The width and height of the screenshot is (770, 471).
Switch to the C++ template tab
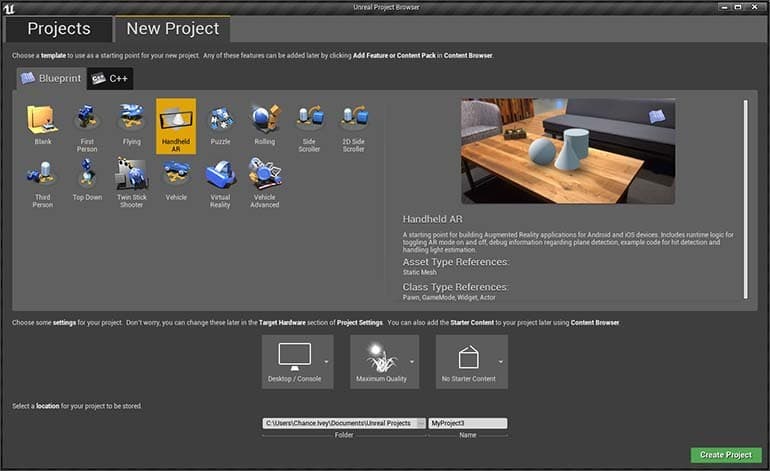110,78
